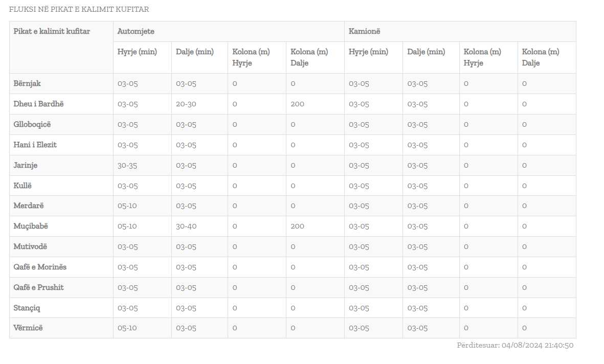Select the Jarinje crossing name

[x=25, y=165]
